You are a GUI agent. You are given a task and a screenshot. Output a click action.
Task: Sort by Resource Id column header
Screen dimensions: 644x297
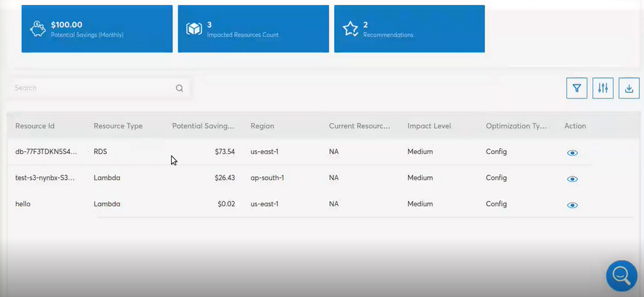point(35,126)
